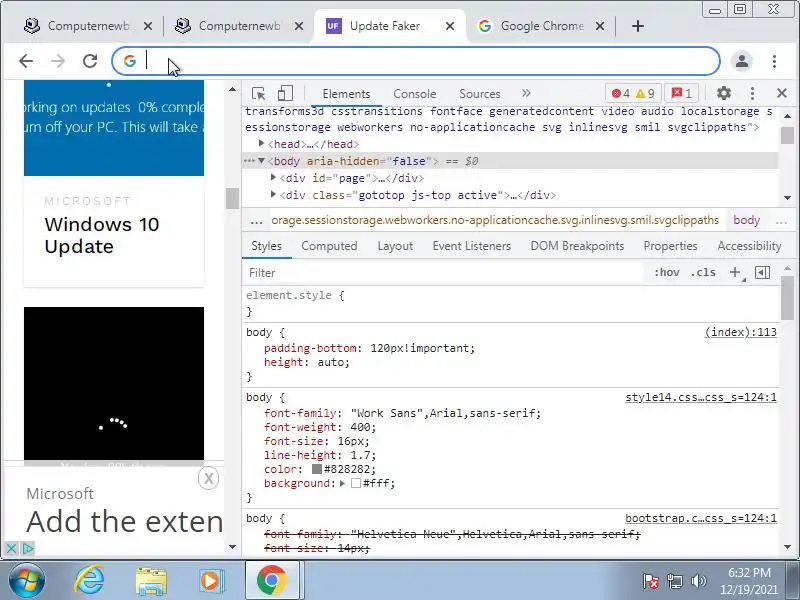Open the style14.css source link
The height and width of the screenshot is (600, 800).
tap(701, 397)
